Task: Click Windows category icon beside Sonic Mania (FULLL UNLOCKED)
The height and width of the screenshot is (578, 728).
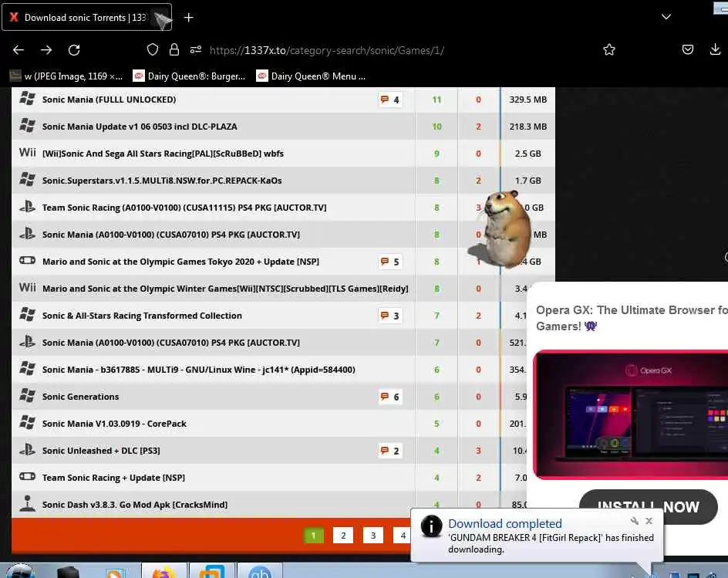Action: pyautogui.click(x=28, y=99)
